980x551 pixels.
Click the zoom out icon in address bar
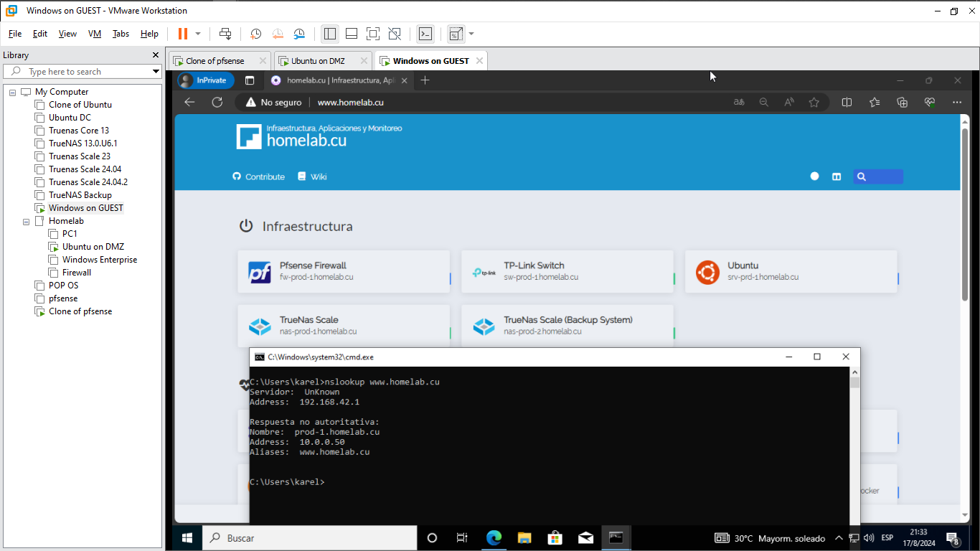coord(764,103)
